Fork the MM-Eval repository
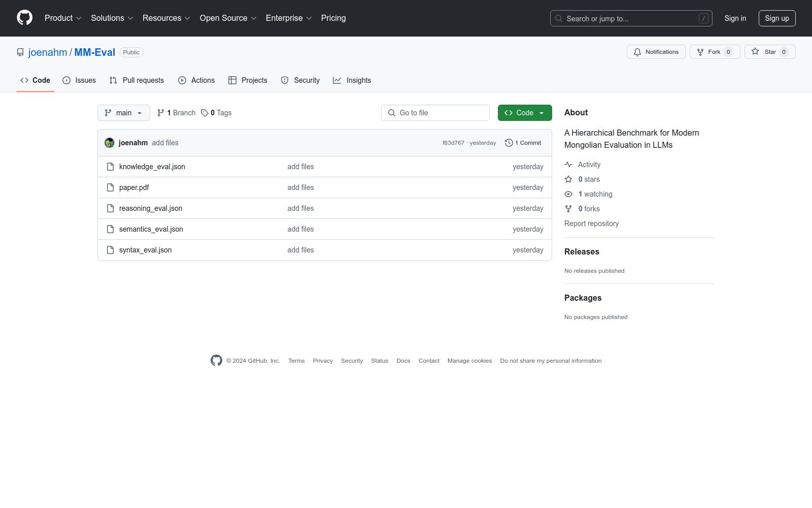 pyautogui.click(x=715, y=52)
